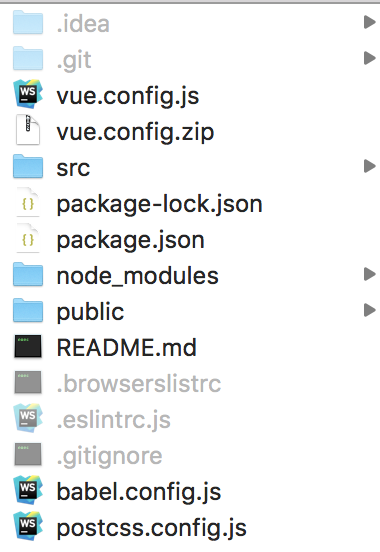380x552 pixels.
Task: Click the JSON braces icon for package-lock.json
Action: point(28,202)
